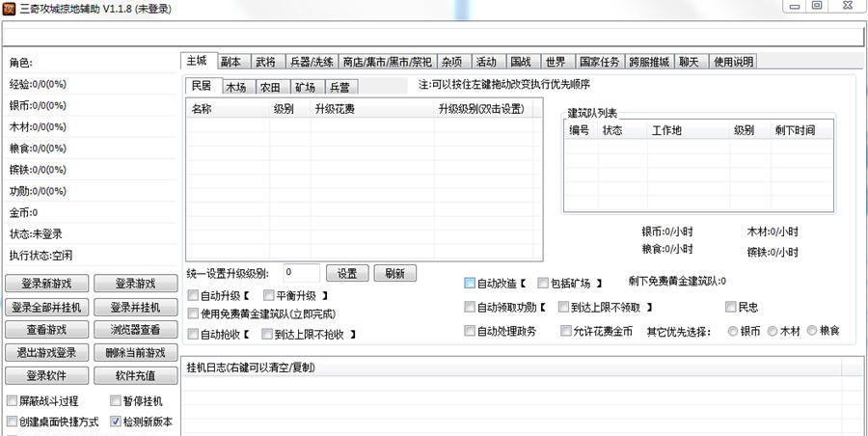Viewport: 868px width, 436px height.
Task: Click the 升级花费 column header
Action: pos(372,109)
